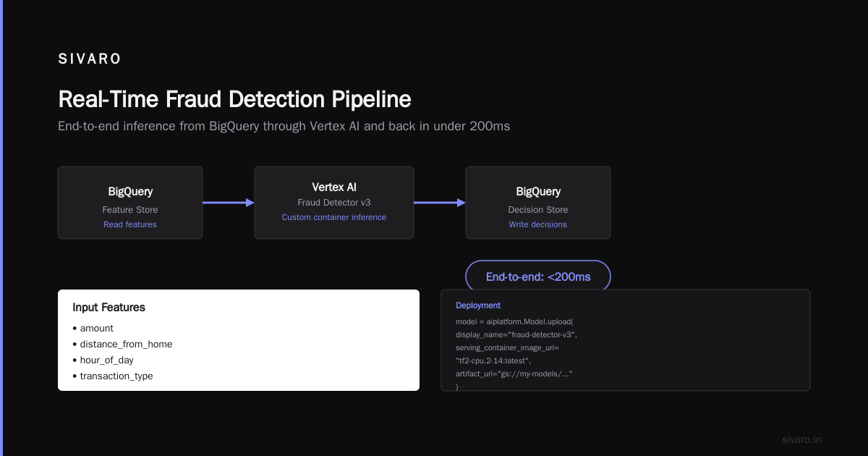This screenshot has width=868, height=456.
Task: Open the sivaro.in footer link
Action: click(801, 439)
